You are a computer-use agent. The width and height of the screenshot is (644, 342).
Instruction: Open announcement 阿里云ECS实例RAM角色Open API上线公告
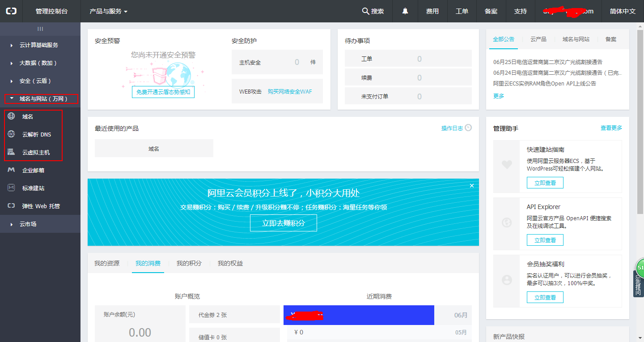545,83
